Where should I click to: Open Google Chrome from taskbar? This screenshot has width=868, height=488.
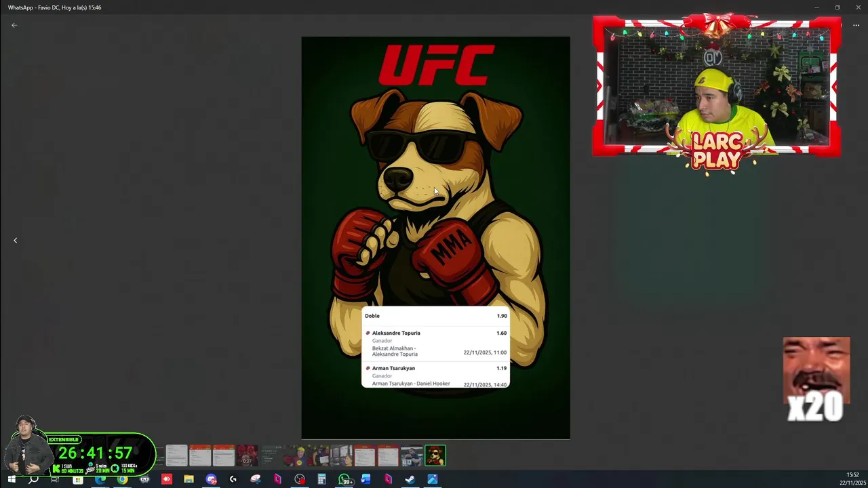(122, 479)
